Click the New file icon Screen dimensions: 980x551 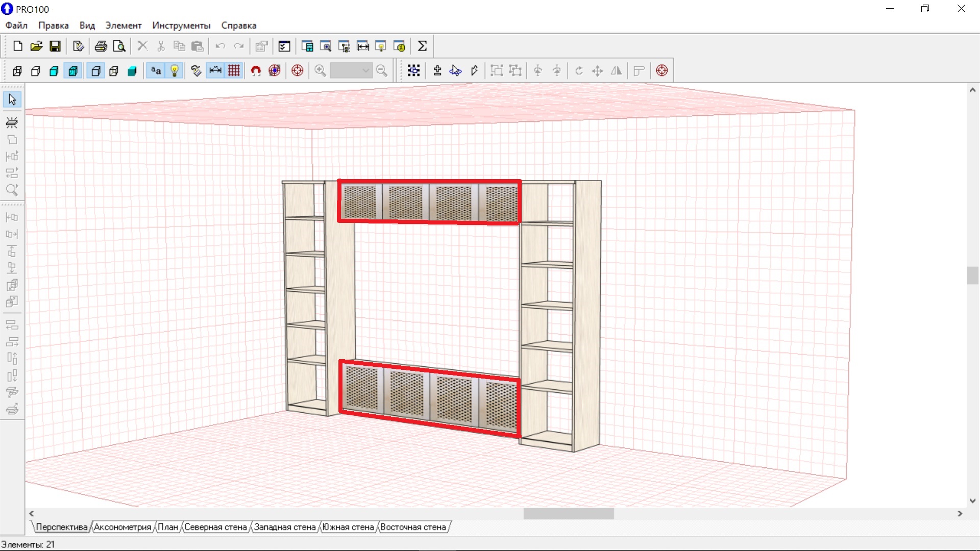point(18,46)
